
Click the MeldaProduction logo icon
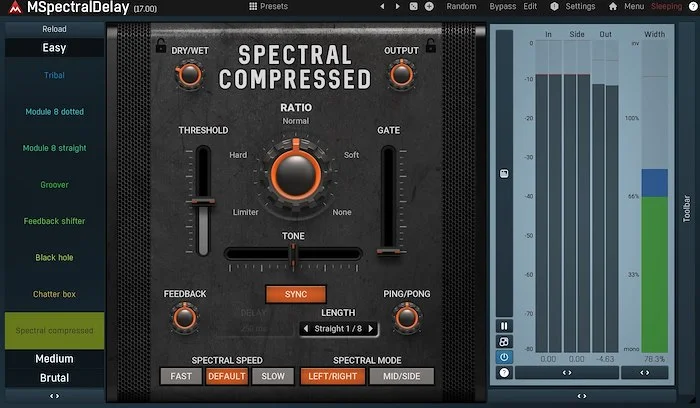tap(15, 7)
